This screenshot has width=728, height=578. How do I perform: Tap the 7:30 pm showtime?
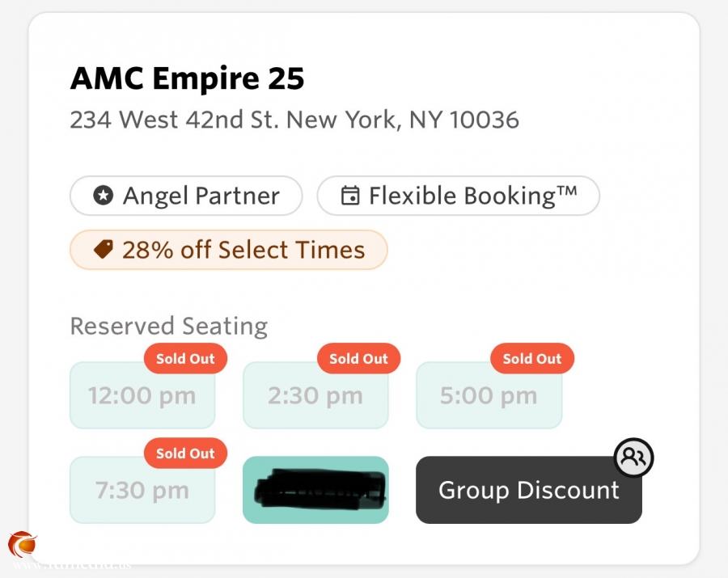[x=142, y=490]
